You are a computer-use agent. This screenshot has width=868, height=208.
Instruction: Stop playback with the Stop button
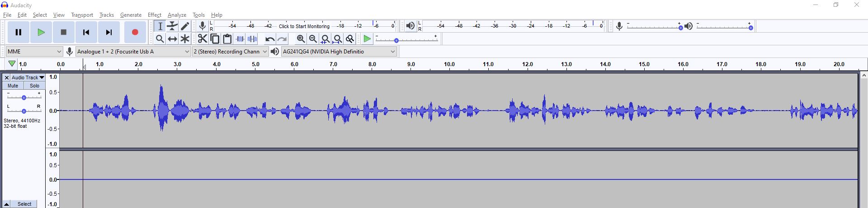tap(64, 32)
